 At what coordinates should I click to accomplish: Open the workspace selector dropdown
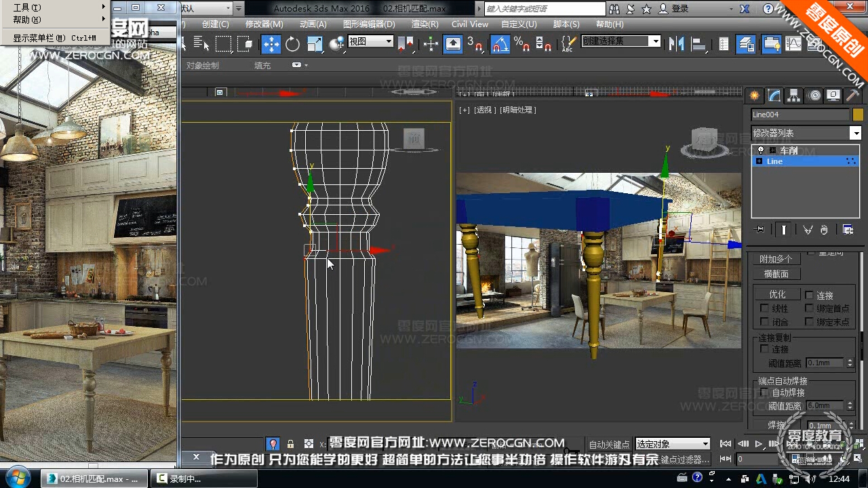point(207,9)
